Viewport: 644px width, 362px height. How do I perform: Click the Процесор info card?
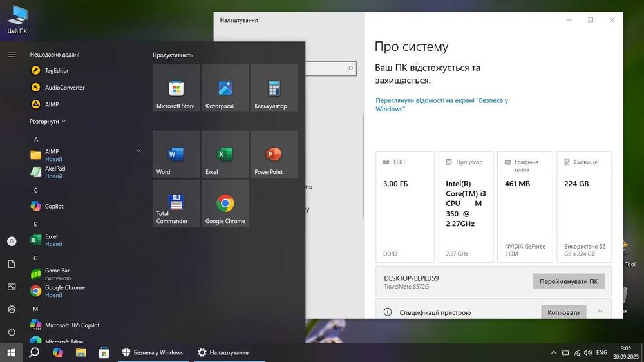click(x=466, y=207)
